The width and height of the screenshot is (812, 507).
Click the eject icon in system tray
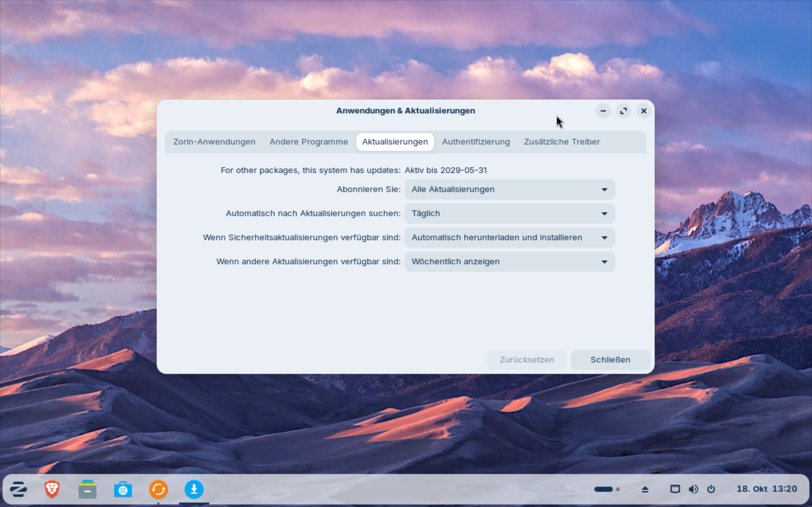645,489
